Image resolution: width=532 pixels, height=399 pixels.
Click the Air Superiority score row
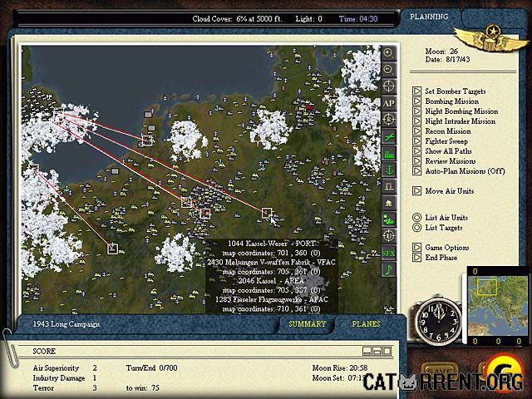coord(65,367)
